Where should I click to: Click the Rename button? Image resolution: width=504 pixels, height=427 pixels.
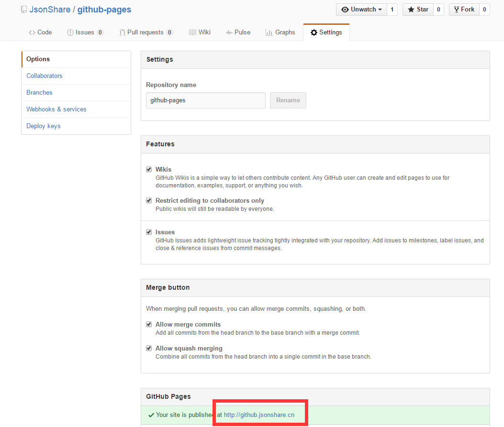click(x=288, y=100)
